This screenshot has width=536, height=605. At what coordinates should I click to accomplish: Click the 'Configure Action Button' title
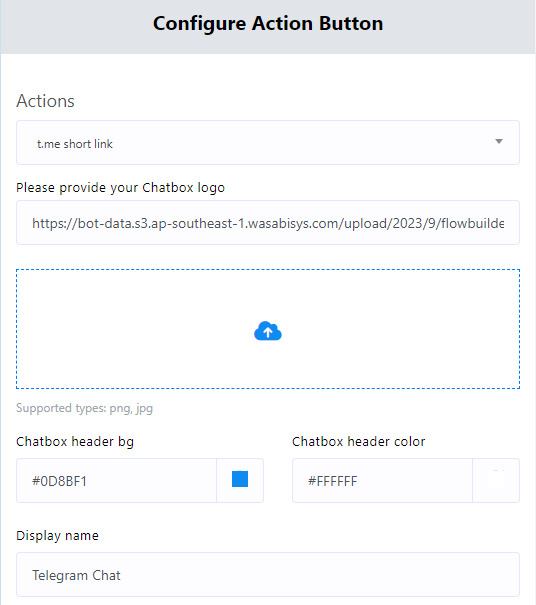268,23
